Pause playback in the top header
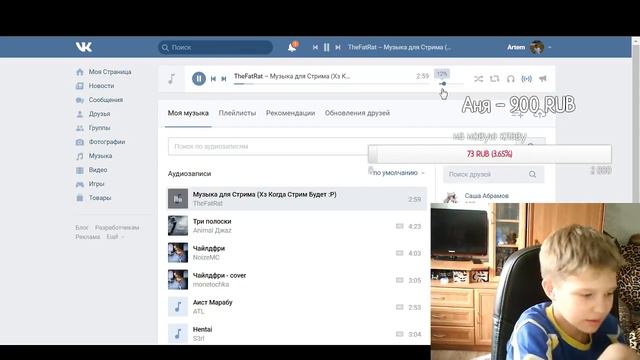This screenshot has width=640, height=360. coord(327,47)
